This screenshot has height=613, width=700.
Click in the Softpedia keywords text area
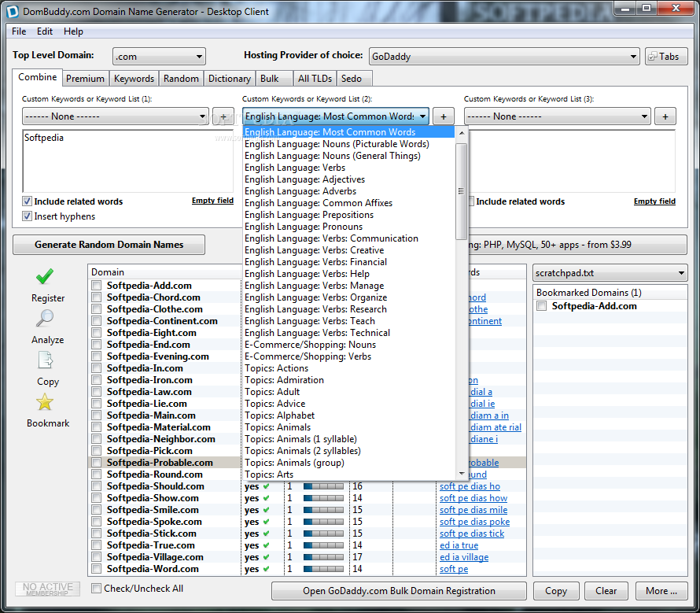click(127, 161)
